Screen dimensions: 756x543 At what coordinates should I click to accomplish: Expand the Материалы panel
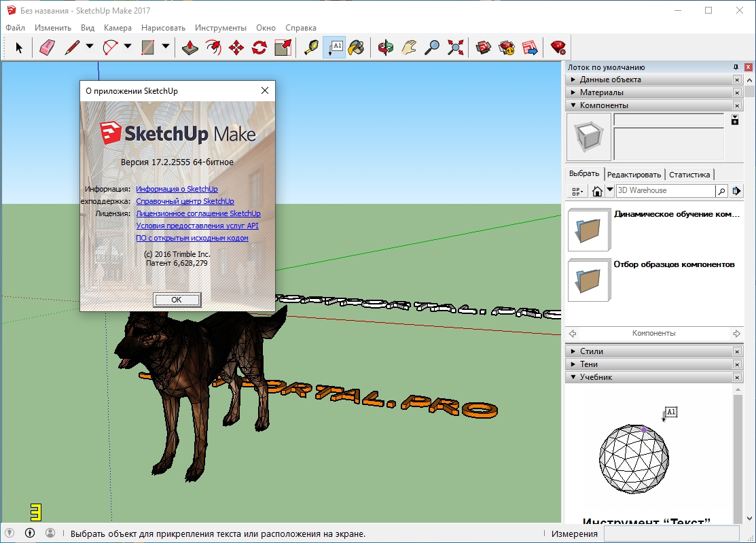[649, 92]
